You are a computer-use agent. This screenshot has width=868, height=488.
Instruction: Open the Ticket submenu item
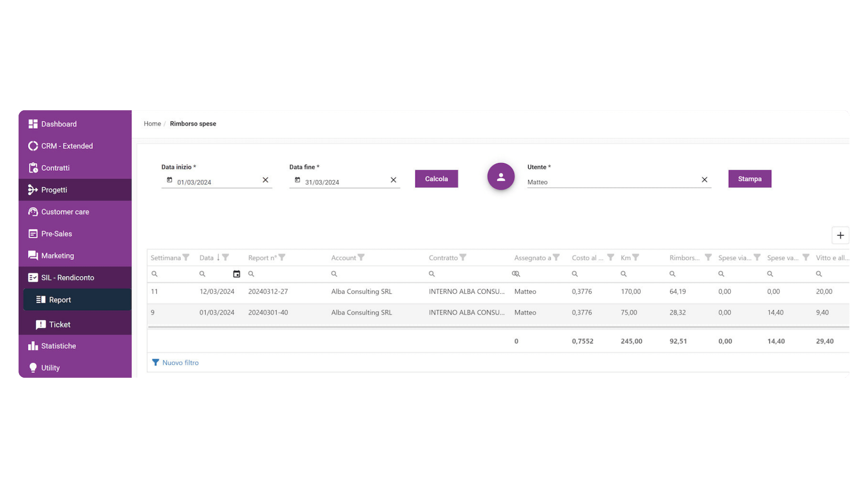(x=77, y=324)
